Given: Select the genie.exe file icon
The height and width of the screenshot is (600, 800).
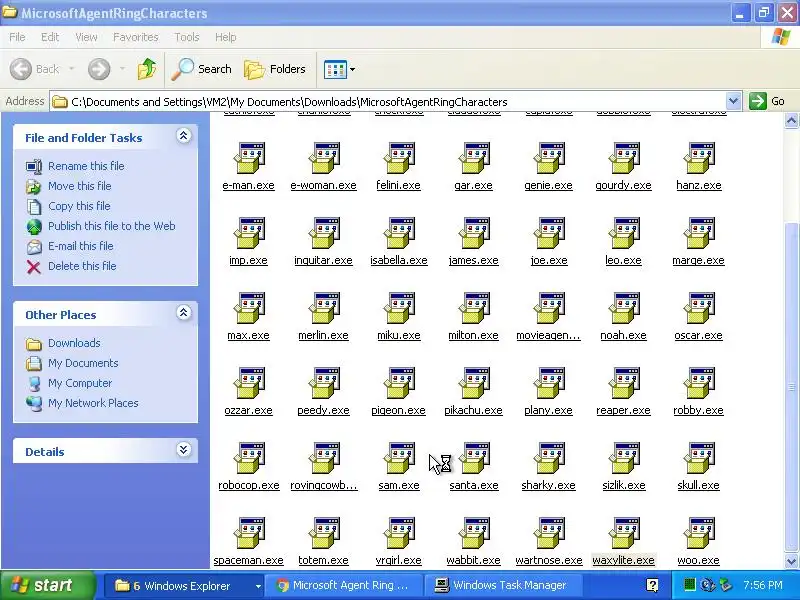Looking at the screenshot, I should pyautogui.click(x=549, y=159).
